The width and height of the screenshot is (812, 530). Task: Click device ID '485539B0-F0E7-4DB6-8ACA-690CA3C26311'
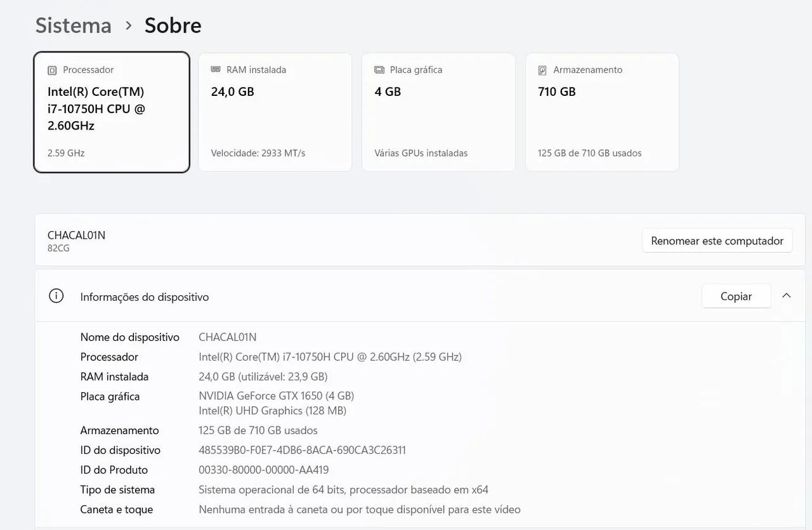point(303,450)
